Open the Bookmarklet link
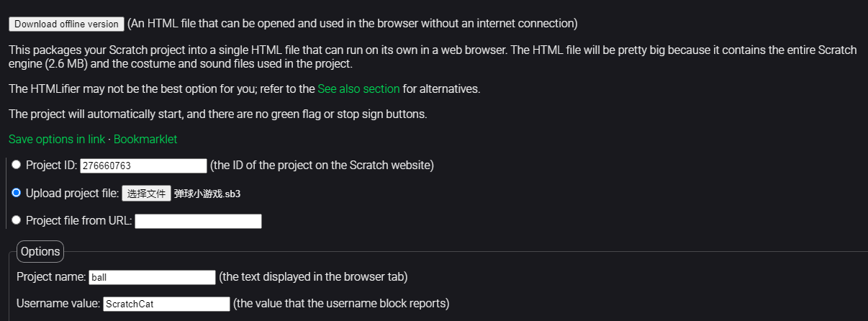The image size is (868, 321). tap(145, 139)
